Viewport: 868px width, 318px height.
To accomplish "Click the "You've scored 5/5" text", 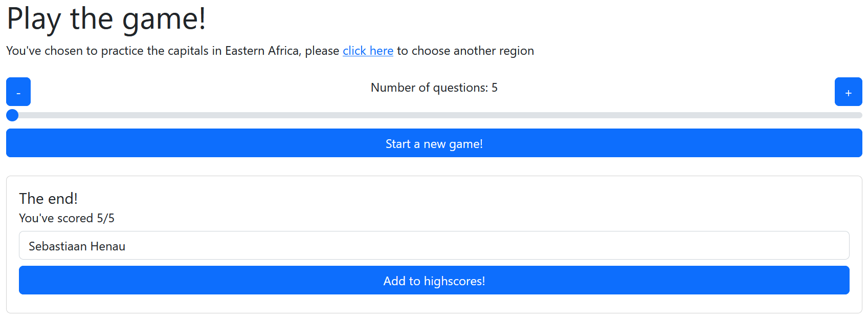I will (x=66, y=218).
